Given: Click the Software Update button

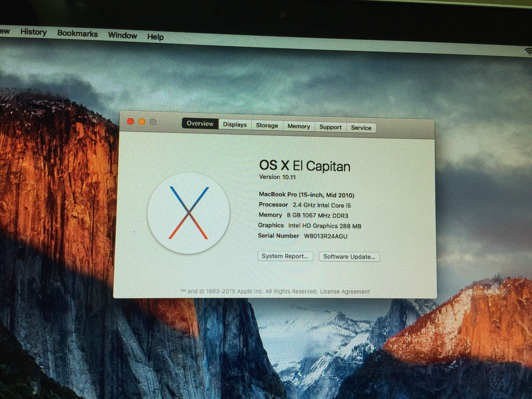Looking at the screenshot, I should click(349, 257).
